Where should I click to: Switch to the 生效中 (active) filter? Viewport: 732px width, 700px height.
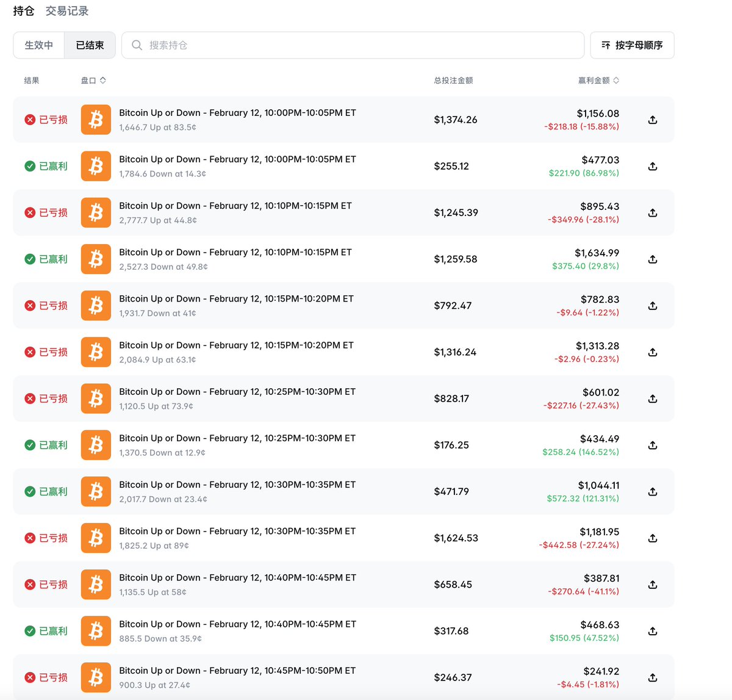(x=39, y=45)
